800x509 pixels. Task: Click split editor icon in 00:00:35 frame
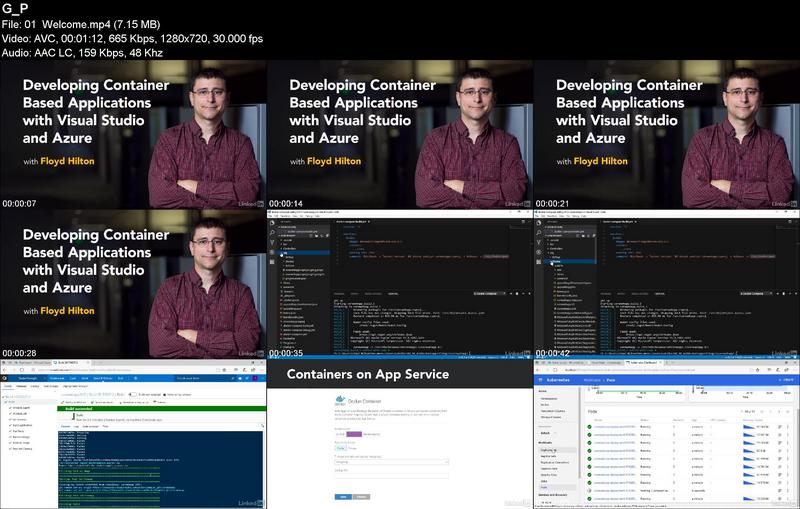click(523, 221)
